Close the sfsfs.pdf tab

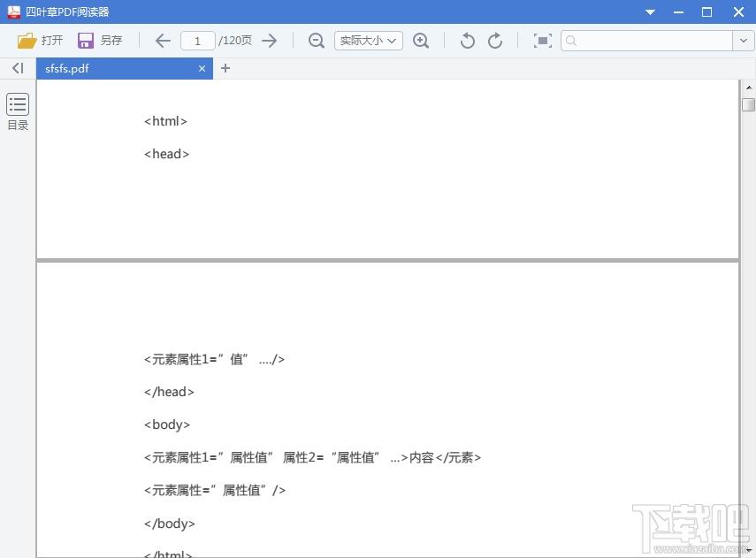(202, 68)
